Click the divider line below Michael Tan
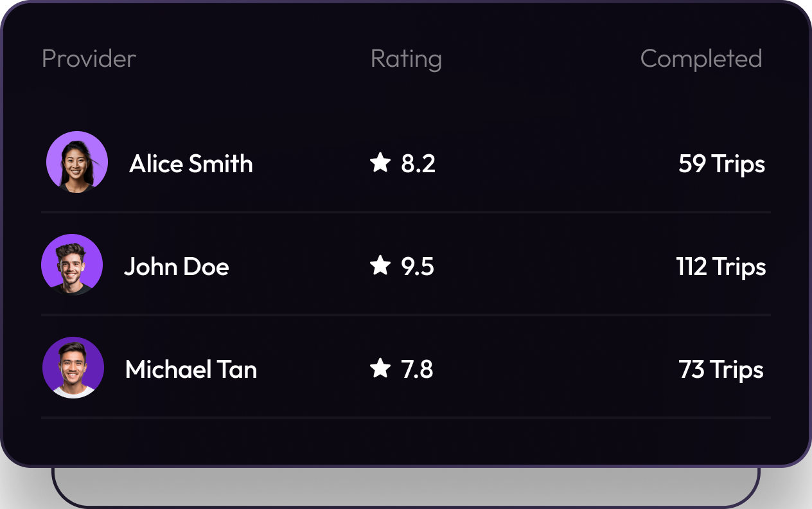Viewport: 812px width, 509px height. [x=406, y=418]
